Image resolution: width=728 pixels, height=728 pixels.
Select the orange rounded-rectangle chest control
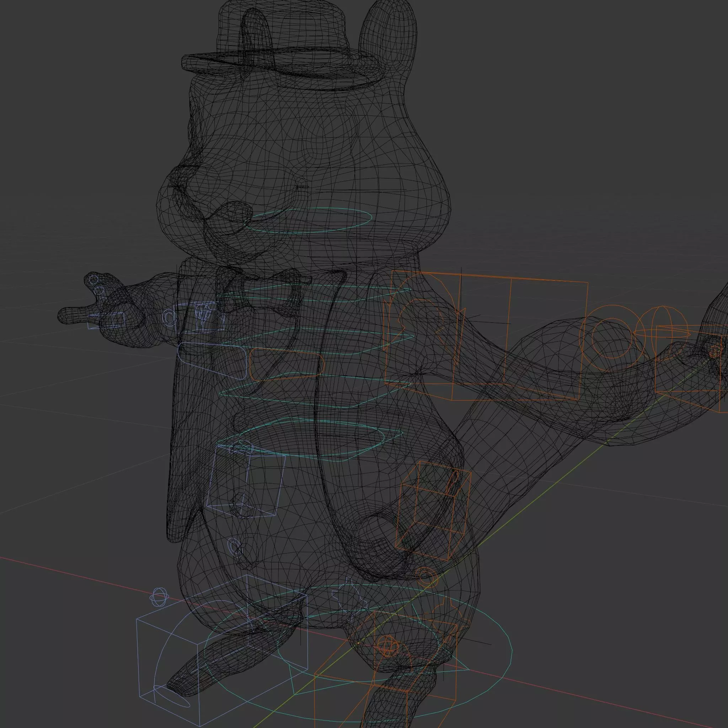[x=287, y=364]
